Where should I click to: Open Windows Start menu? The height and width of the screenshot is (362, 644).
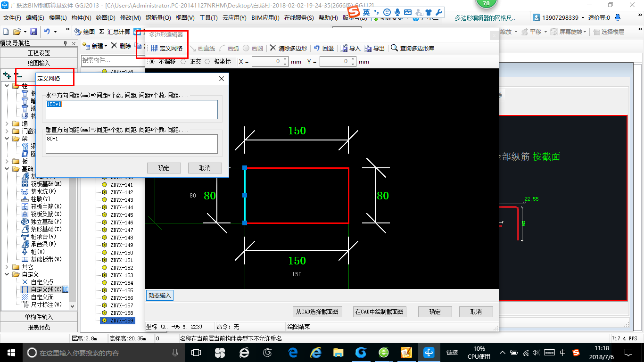[x=11, y=352]
